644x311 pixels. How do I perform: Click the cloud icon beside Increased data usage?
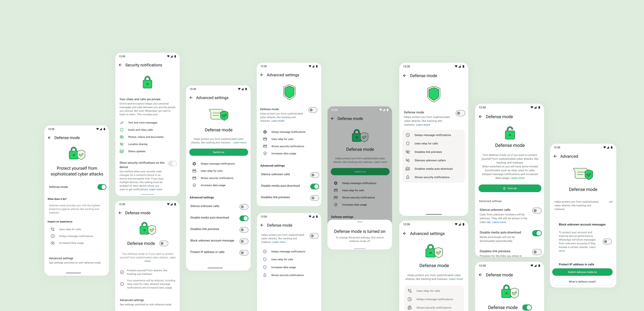(52, 243)
